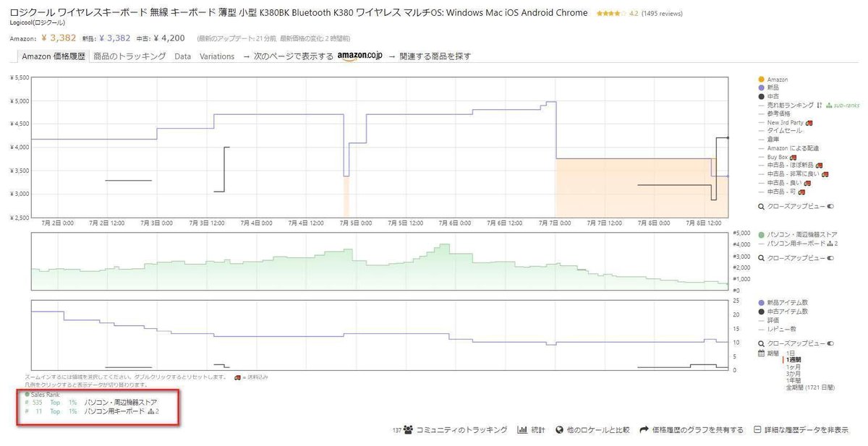The width and height of the screenshot is (868, 446).
Task: Click the 価格履歴のグラフを共有する button
Action: coord(692,429)
